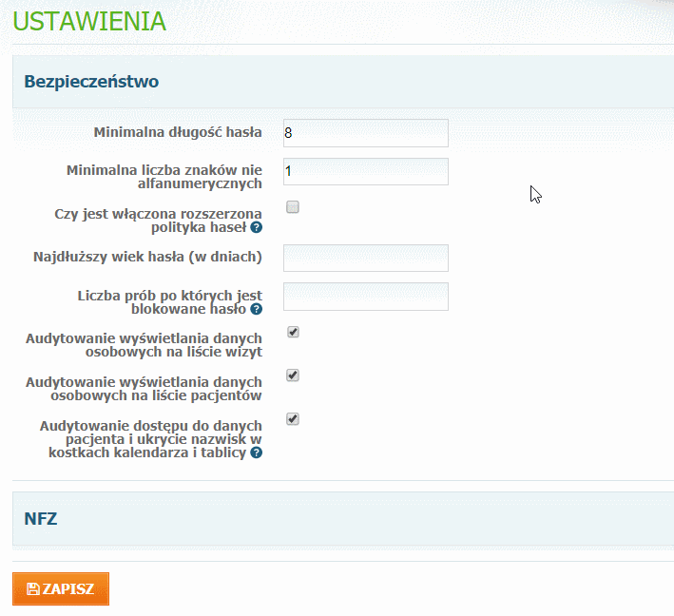This screenshot has height=616, width=674.
Task: Uncheck audytowanie danych na liście pacjentów
Action: 293,375
